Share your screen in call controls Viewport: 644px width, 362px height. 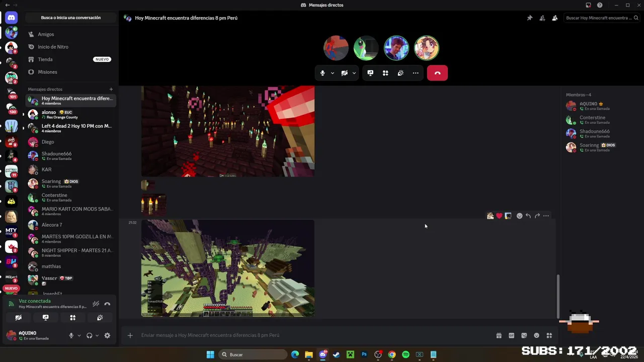click(370, 73)
